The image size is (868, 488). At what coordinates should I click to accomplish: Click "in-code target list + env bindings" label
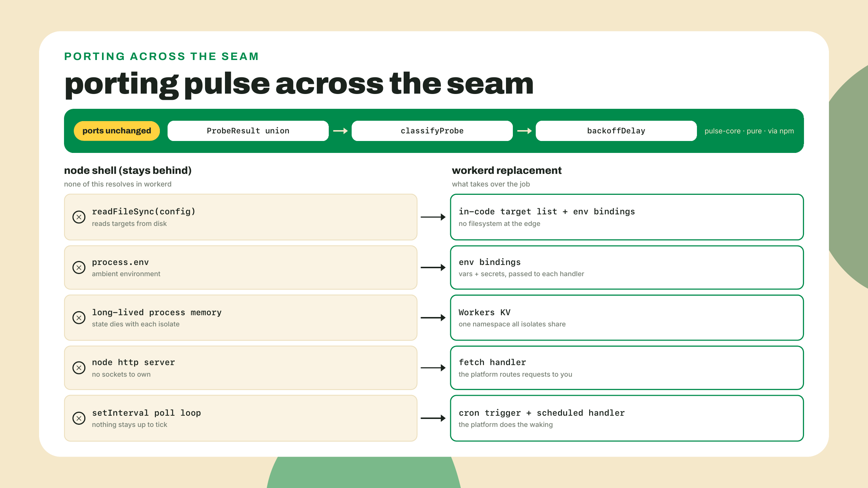(547, 211)
